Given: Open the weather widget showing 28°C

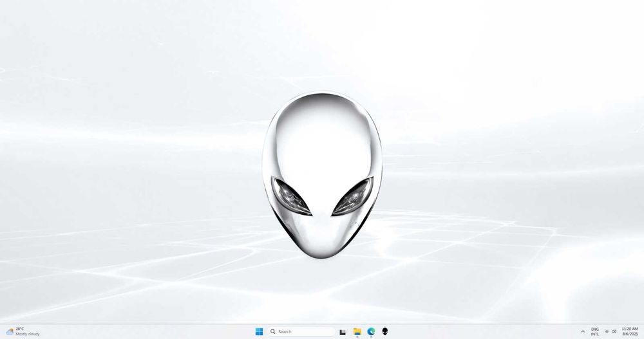Looking at the screenshot, I should click(23, 332).
